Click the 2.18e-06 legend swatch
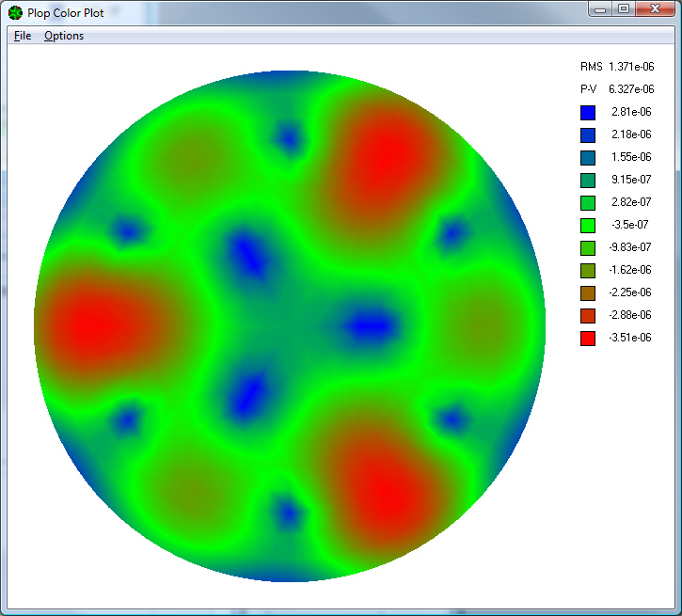 588,135
